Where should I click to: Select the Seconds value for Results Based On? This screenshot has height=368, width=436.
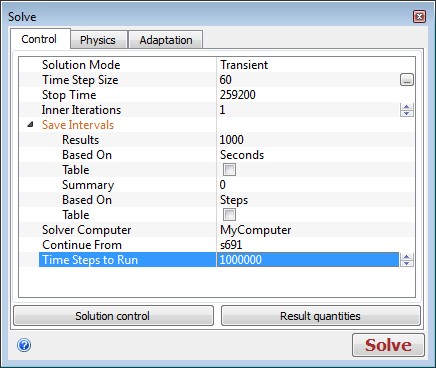click(242, 155)
